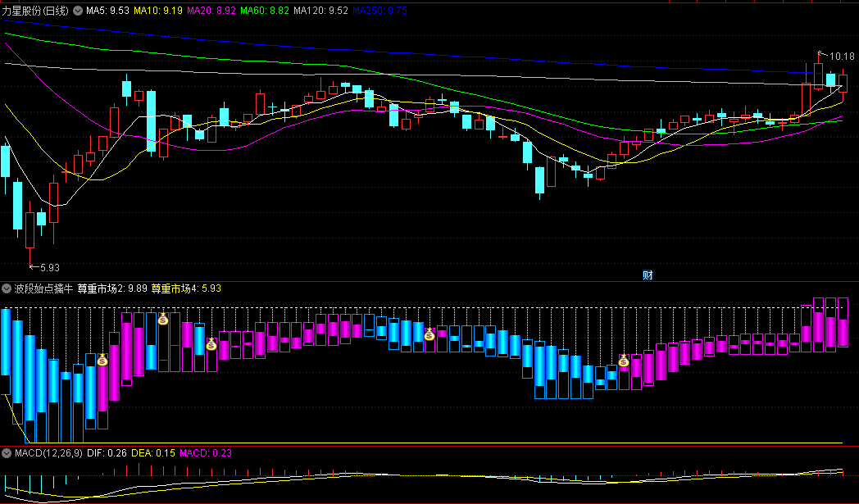Click the rightmost money bag signal icon
Screen dimensions: 859x504
click(624, 360)
